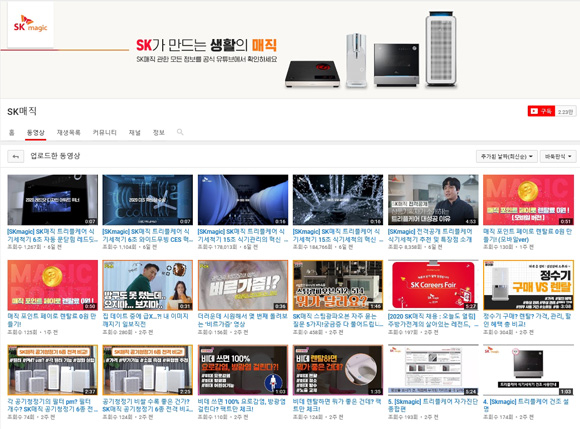
Task: Click the red YouTube subscribe button
Action: pos(541,111)
